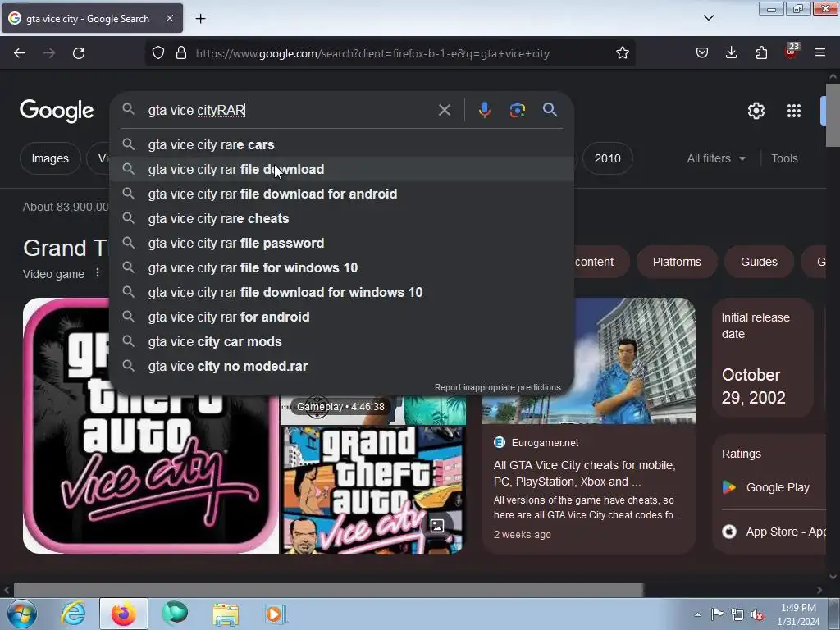
Task: Open the Windows Start menu orb
Action: coord(22,614)
